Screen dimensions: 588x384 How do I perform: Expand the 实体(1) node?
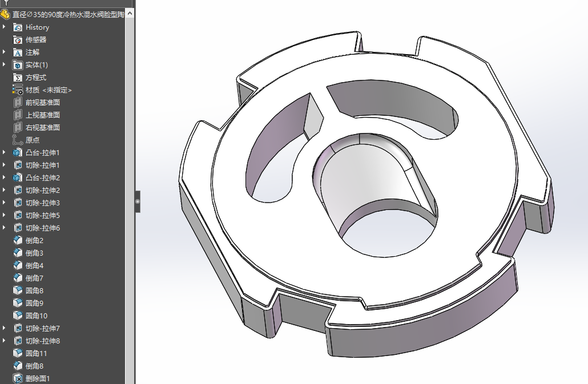(x=4, y=64)
